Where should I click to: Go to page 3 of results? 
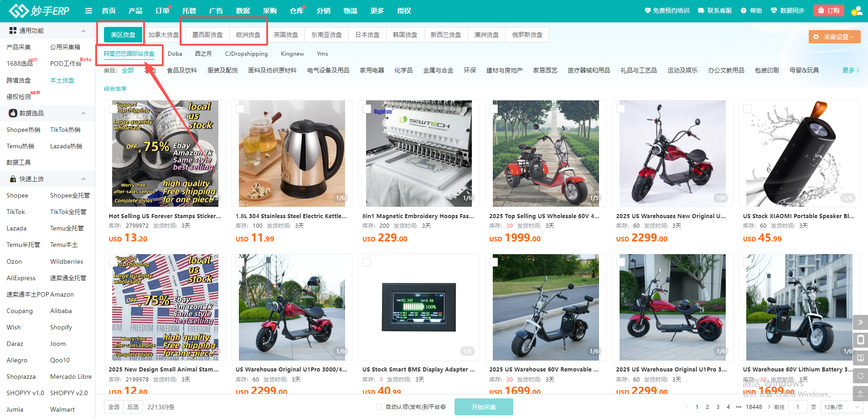[718, 407]
